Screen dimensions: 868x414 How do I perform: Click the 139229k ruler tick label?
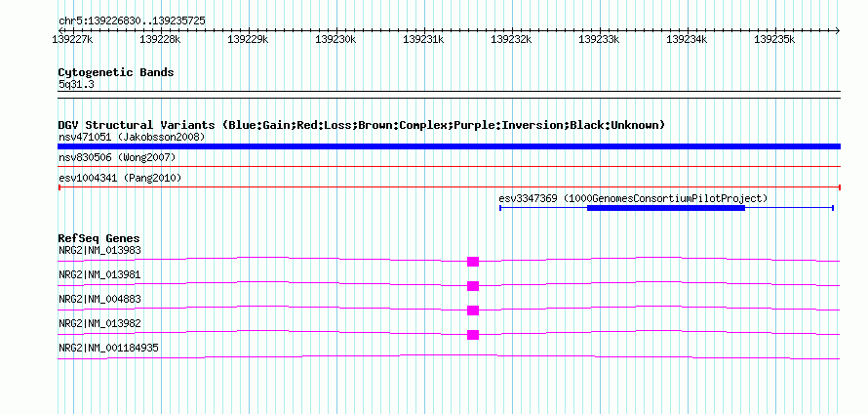point(248,39)
